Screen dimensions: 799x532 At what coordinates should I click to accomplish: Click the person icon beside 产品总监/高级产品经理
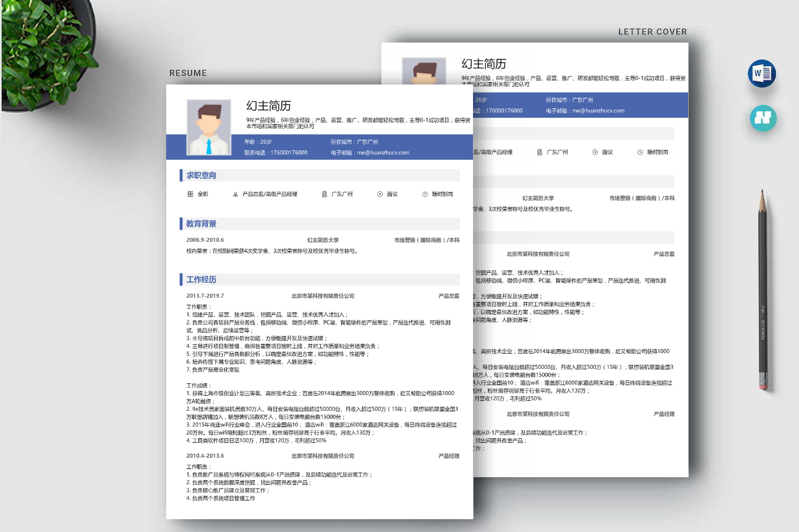pos(236,194)
